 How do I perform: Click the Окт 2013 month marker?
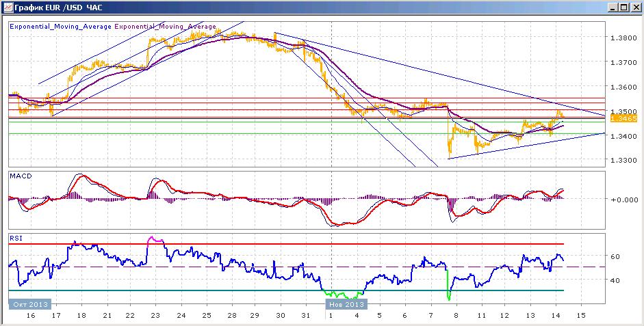(x=30, y=304)
